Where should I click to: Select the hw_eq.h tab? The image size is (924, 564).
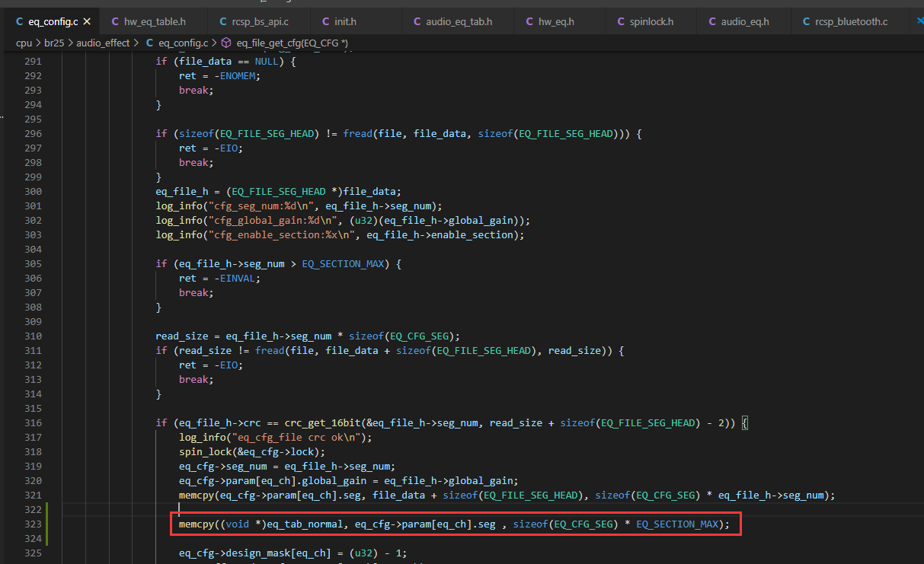pyautogui.click(x=552, y=21)
